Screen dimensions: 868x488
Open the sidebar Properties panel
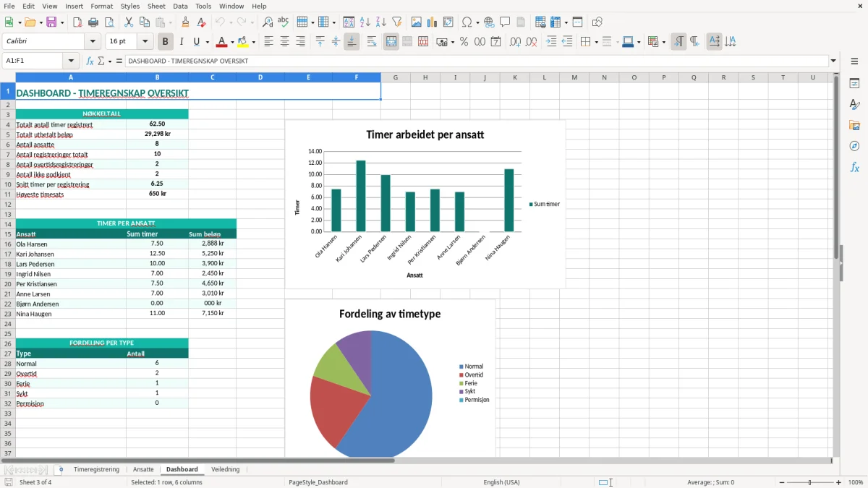click(x=854, y=83)
